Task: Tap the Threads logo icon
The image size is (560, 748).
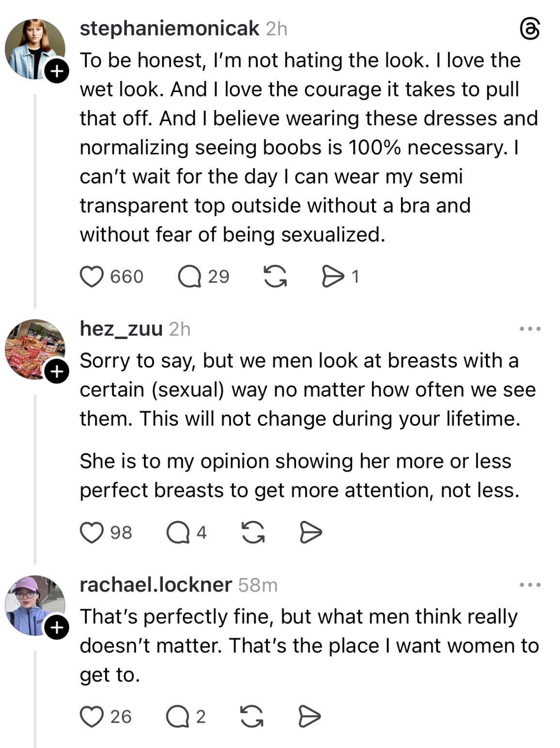Action: point(529,29)
